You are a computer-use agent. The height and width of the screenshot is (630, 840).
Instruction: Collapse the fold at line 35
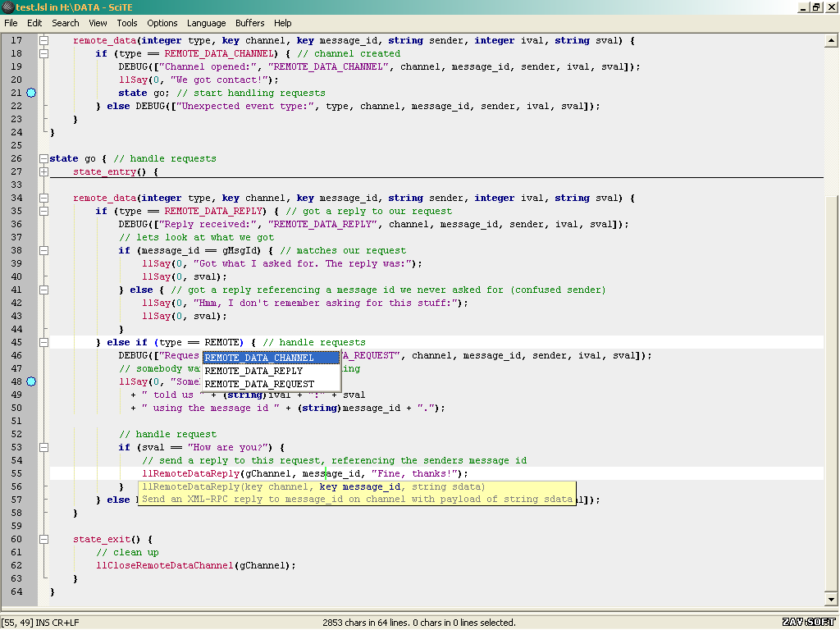[x=44, y=211]
